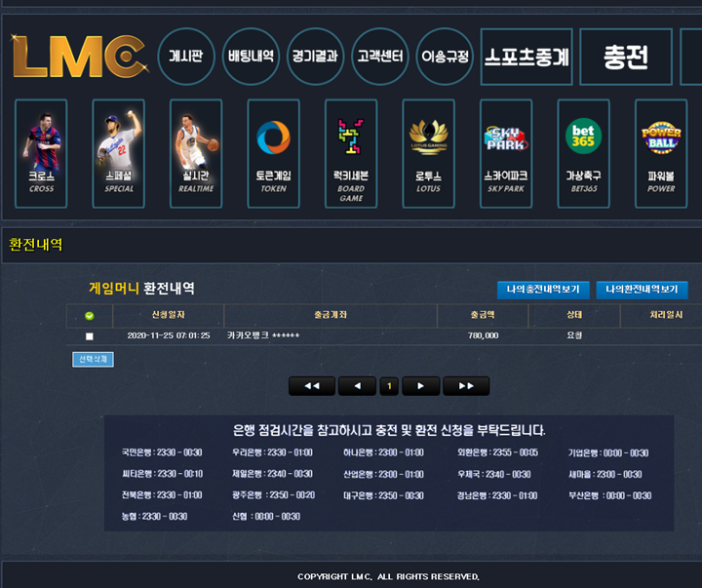Image resolution: width=702 pixels, height=588 pixels.
Task: Click the date 2020-11-25 07:01:25
Action: pyautogui.click(x=169, y=335)
